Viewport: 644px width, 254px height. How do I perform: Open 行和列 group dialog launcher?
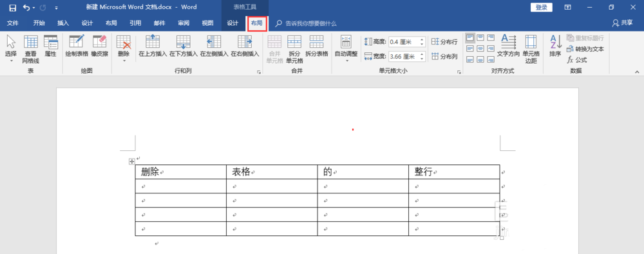pyautogui.click(x=259, y=72)
